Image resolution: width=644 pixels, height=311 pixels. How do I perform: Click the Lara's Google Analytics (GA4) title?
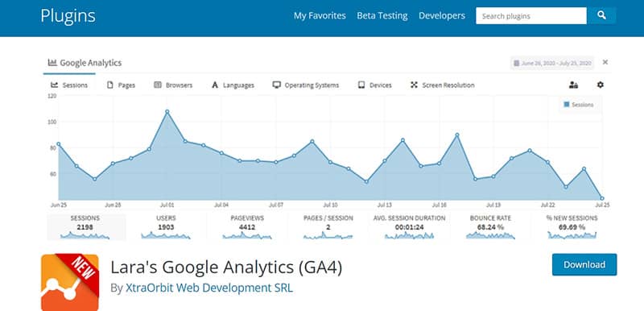coord(226,267)
